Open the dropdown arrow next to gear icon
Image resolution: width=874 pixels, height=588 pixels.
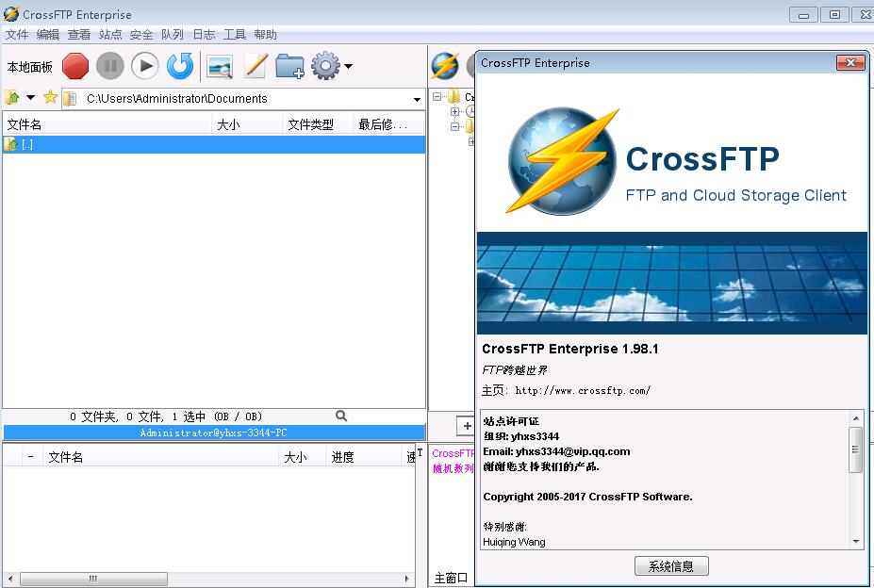(x=348, y=66)
